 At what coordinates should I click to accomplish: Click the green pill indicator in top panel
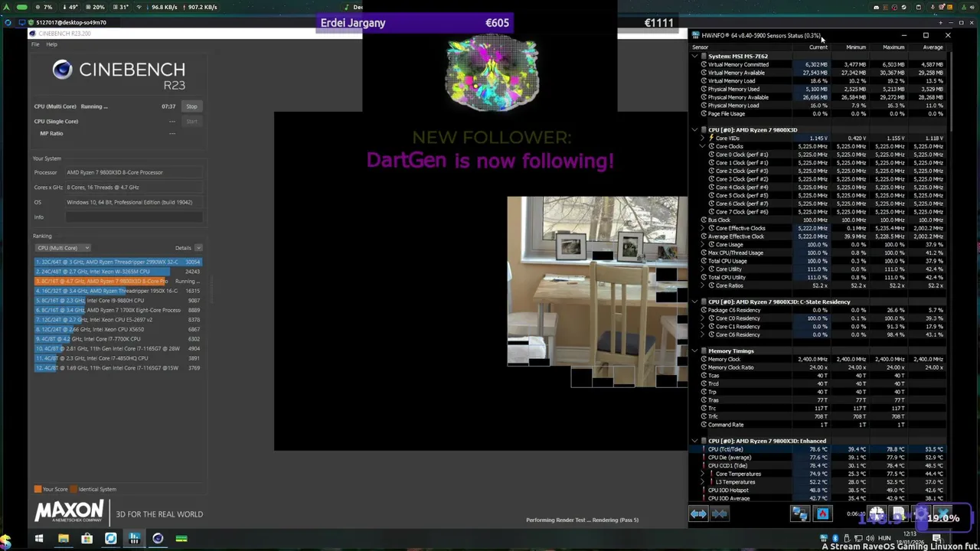tap(21, 7)
